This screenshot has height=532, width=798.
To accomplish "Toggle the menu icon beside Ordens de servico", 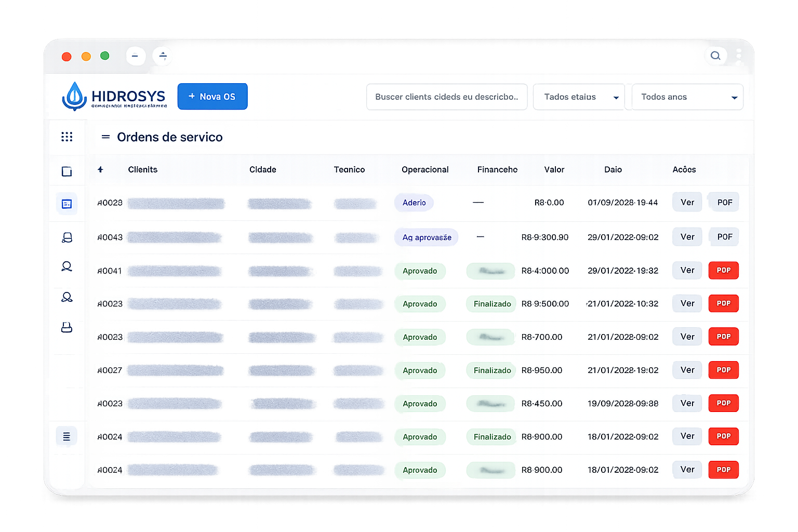I will point(105,137).
